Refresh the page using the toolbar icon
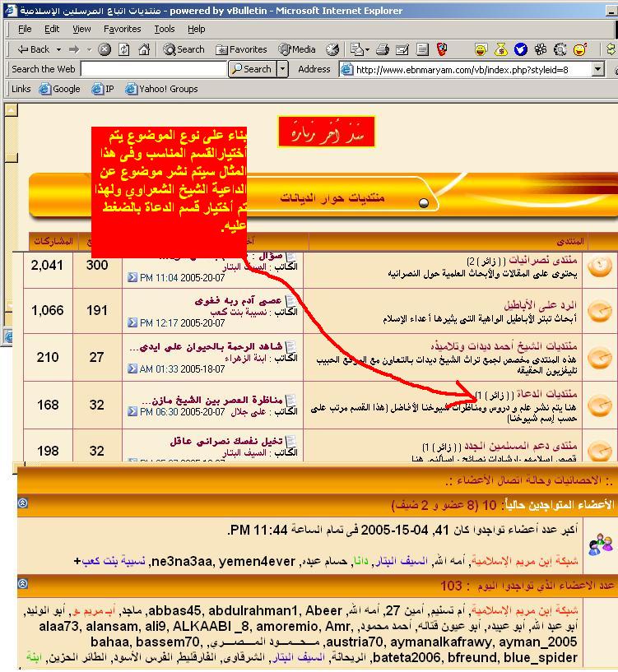Image resolution: width=618 pixels, height=672 pixels. pos(123,49)
